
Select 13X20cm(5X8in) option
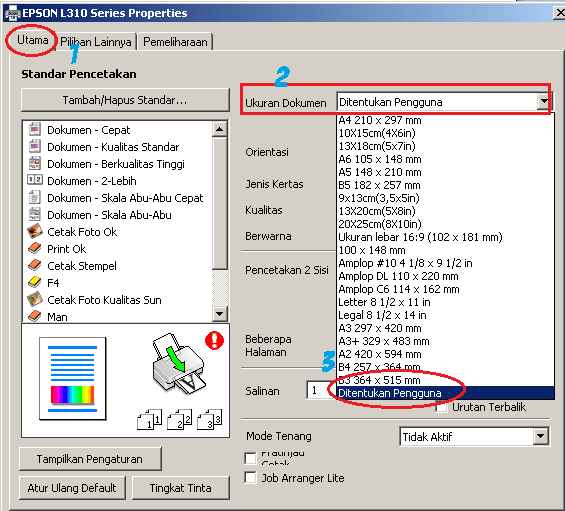tap(445, 211)
